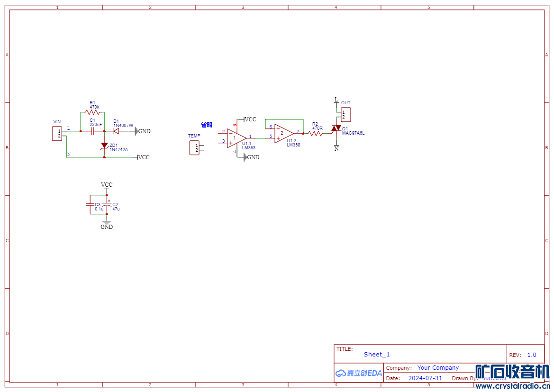Click the U1.1 op-amp triangle

(236, 138)
